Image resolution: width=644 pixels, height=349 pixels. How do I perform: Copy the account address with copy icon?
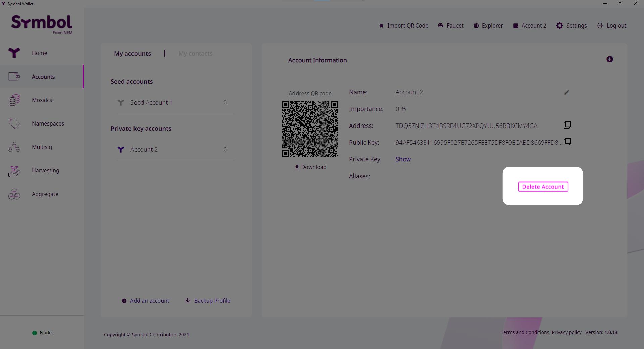567,125
